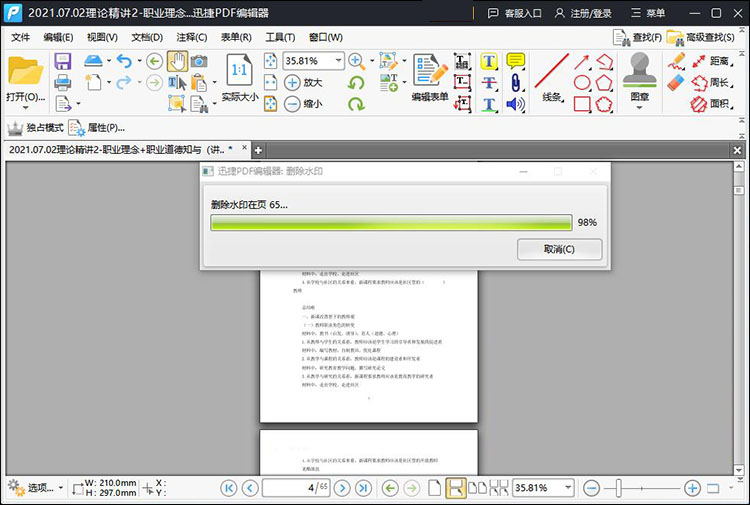Screen dimensions: 750x505
Task: Expand the Scan icon dropdown arrow
Action: point(109,61)
